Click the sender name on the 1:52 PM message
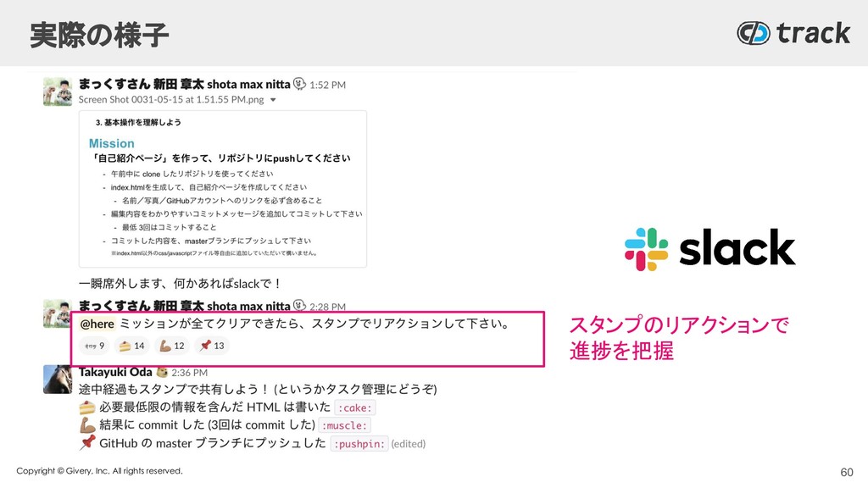This screenshot has height=488, width=868. coord(184,84)
